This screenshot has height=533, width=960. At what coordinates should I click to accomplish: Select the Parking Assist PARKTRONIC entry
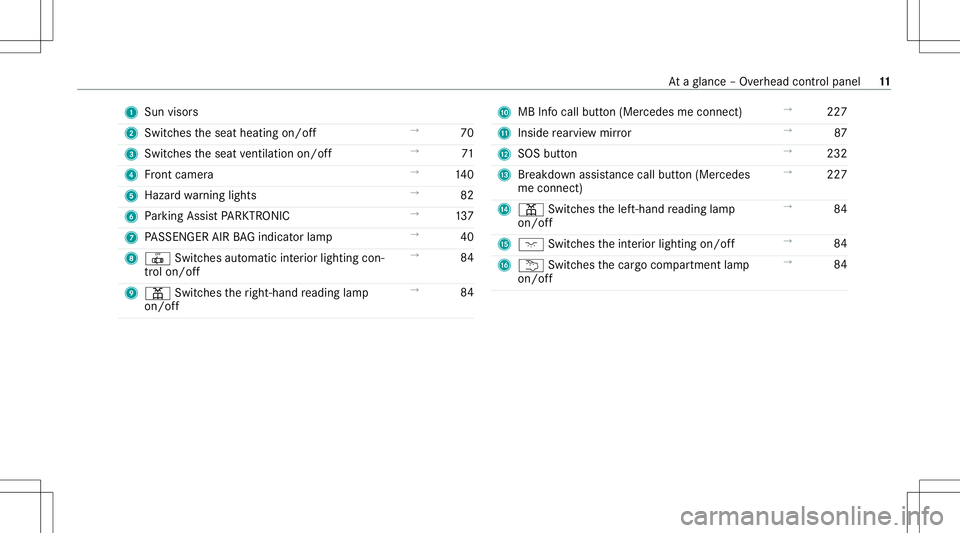point(217,216)
